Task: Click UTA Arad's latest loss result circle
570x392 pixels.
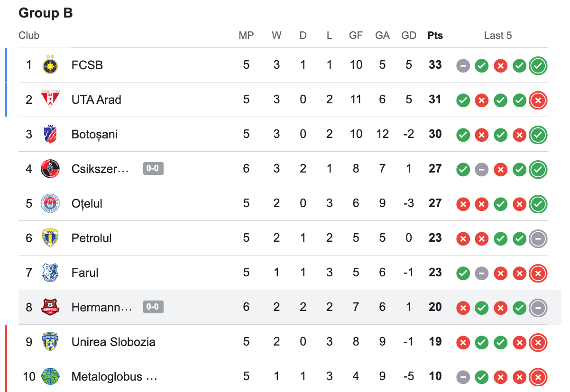Action: pos(538,100)
